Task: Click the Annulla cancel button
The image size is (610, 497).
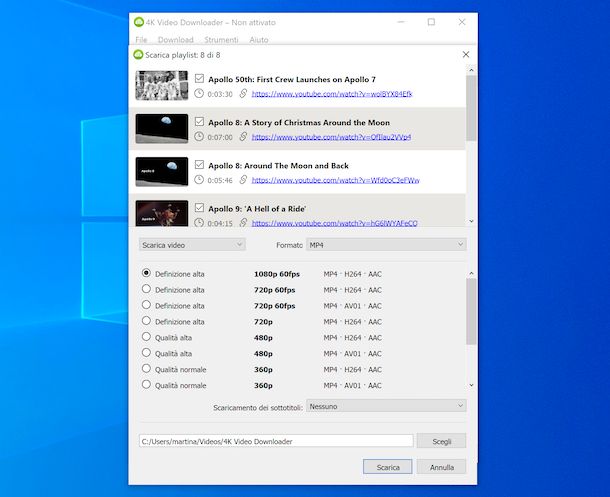Action: tap(442, 467)
